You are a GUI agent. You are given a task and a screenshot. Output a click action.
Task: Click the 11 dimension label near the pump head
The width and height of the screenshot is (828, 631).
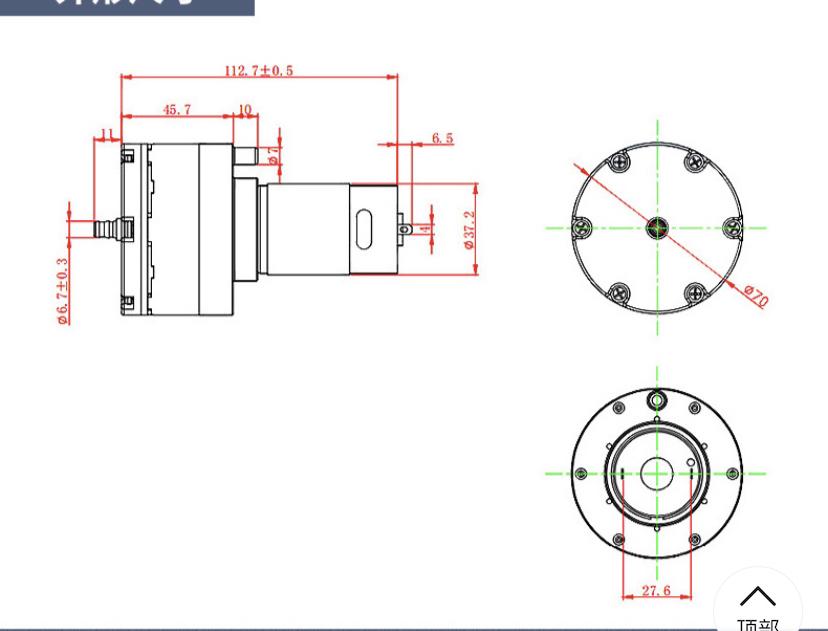tap(106, 134)
